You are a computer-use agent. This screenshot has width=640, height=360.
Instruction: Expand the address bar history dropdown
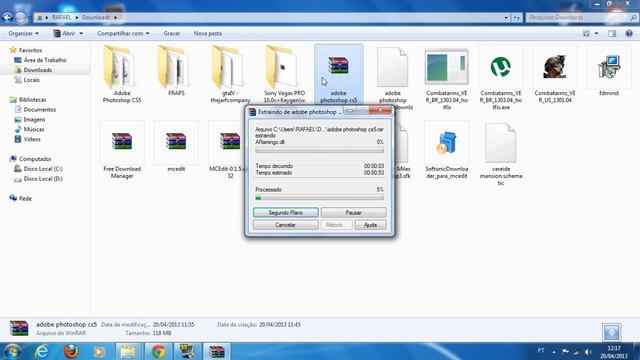pyautogui.click(x=506, y=18)
